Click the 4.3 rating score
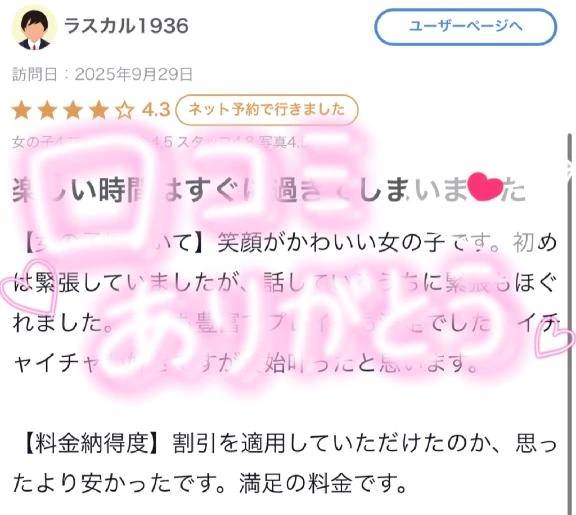Image resolution: width=576 pixels, height=515 pixels. (156, 110)
